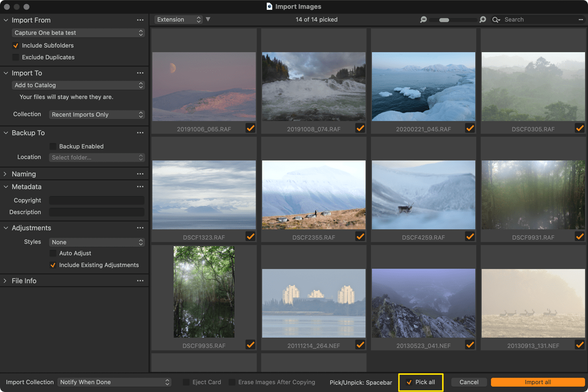Click the Search input field
Viewport: 588px width, 392px height.
(539, 20)
